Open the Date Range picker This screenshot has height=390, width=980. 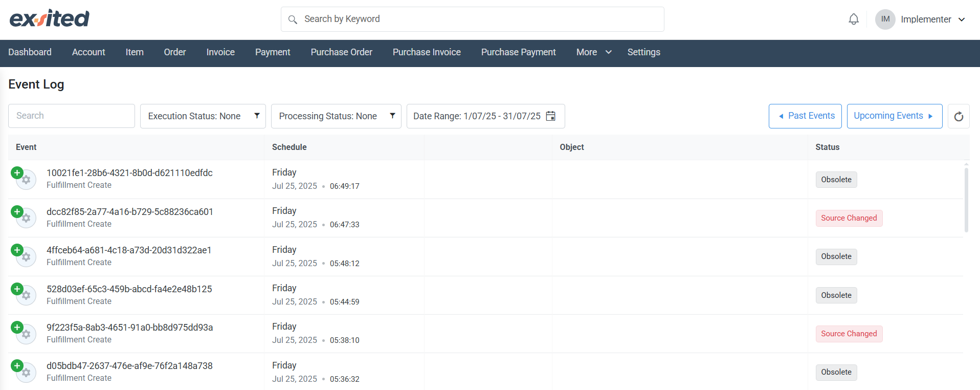pos(485,116)
